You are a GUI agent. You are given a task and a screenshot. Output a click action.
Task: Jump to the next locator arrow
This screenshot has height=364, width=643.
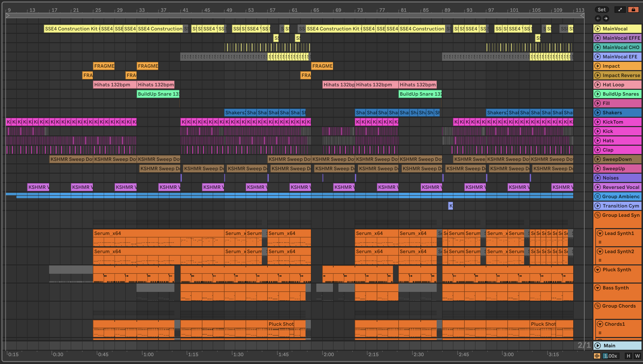pyautogui.click(x=606, y=18)
